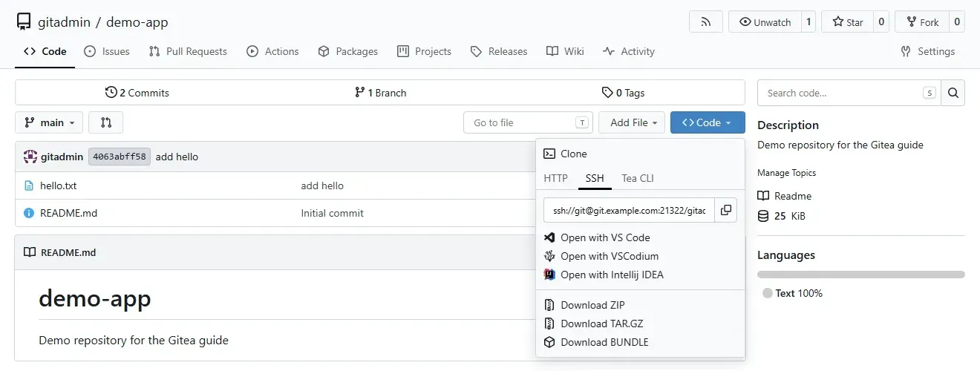This screenshot has width=980, height=371.
Task: Open repository Settings
Action: pyautogui.click(x=927, y=51)
